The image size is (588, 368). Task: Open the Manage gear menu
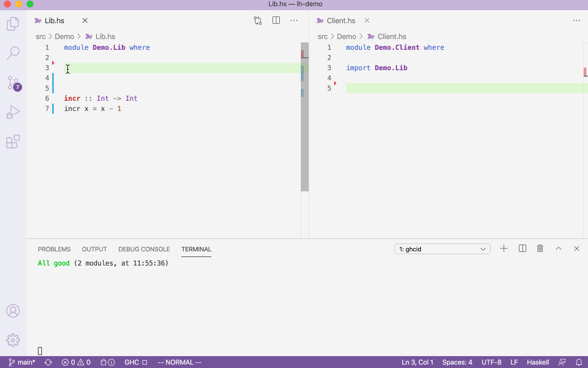pos(13,340)
